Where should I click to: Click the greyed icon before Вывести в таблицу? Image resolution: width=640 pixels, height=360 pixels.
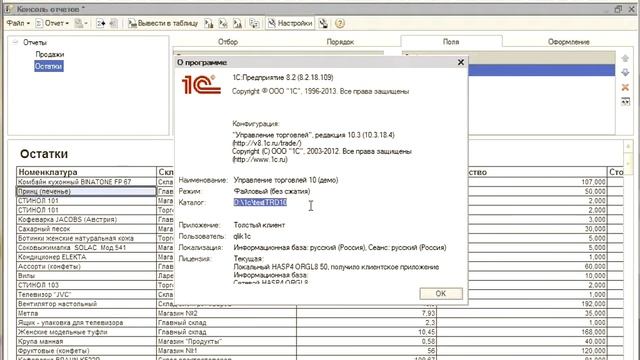tap(114, 23)
